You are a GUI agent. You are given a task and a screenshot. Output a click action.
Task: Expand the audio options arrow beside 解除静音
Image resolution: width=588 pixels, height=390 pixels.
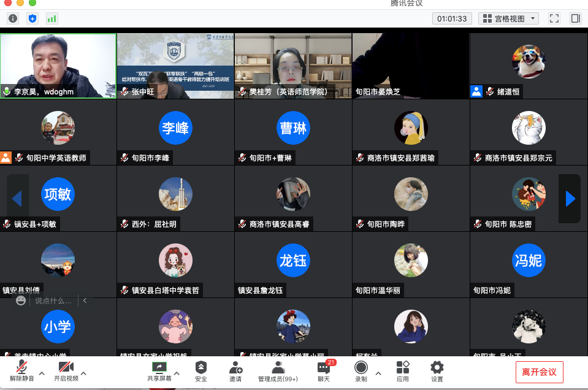[x=42, y=373]
